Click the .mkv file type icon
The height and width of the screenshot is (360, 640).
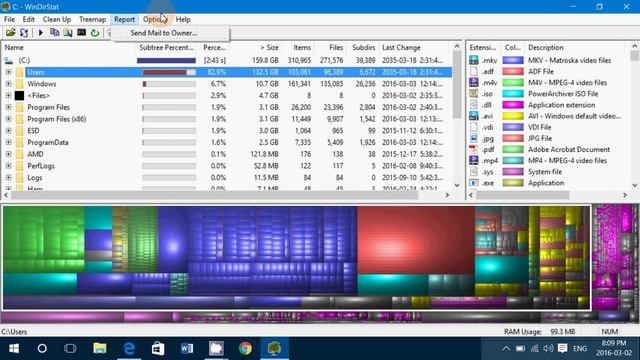click(473, 60)
